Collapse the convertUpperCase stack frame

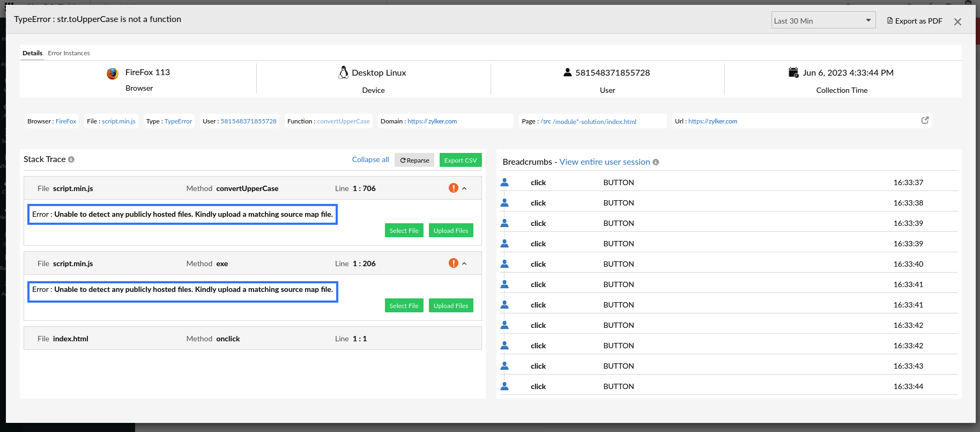[464, 188]
